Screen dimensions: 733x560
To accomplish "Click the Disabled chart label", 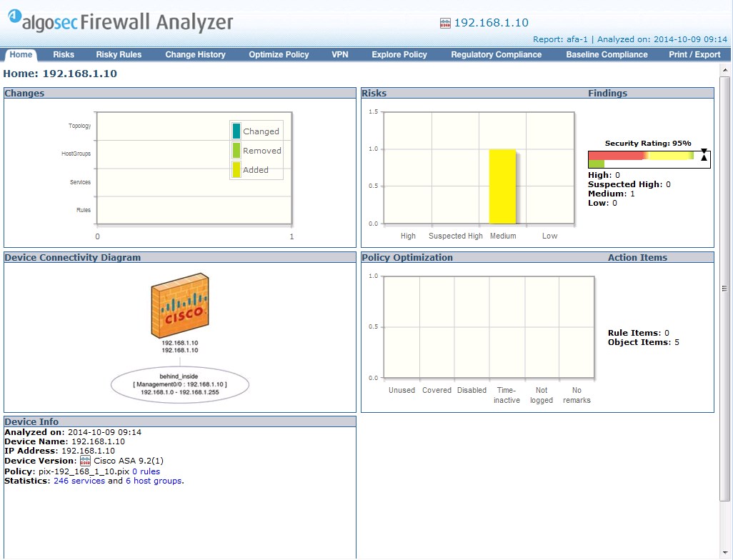I will coord(472,390).
